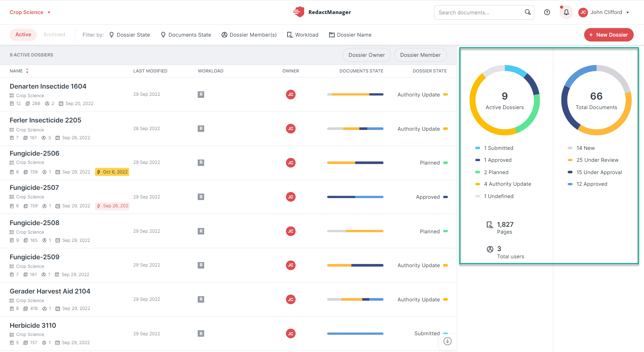Click template icon under Denarten Insectide 1604
This screenshot has height=352, width=644.
12,96
